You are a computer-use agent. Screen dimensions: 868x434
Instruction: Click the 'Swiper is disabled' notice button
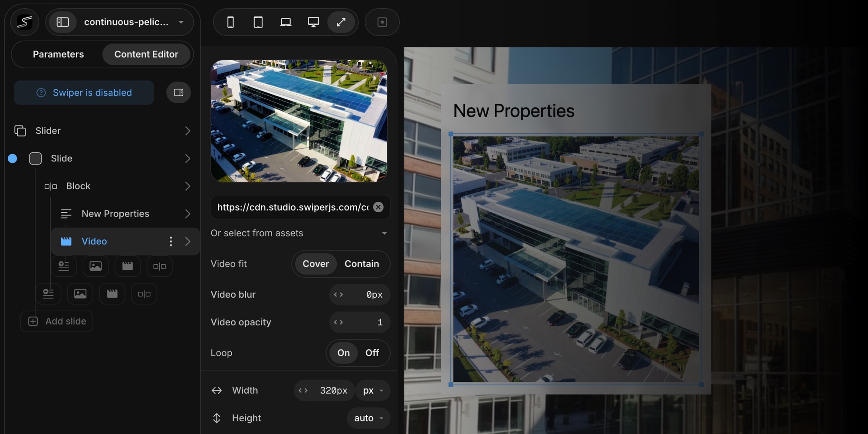[x=84, y=92]
